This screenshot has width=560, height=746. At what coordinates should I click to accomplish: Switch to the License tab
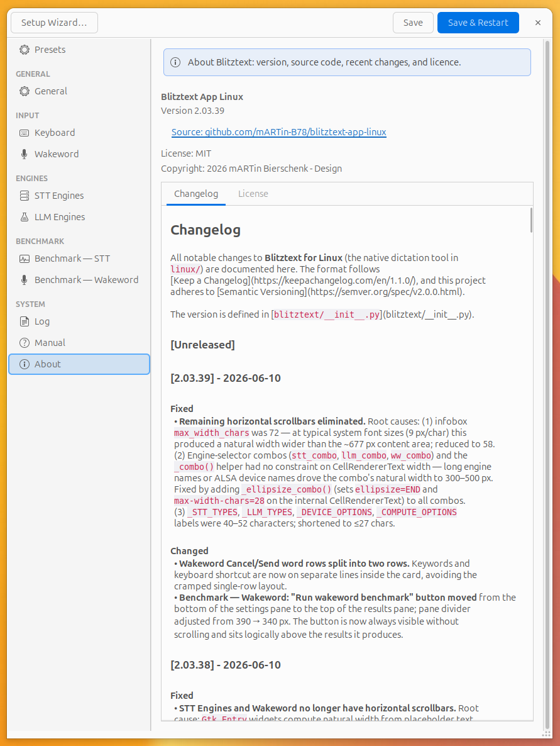tap(253, 194)
